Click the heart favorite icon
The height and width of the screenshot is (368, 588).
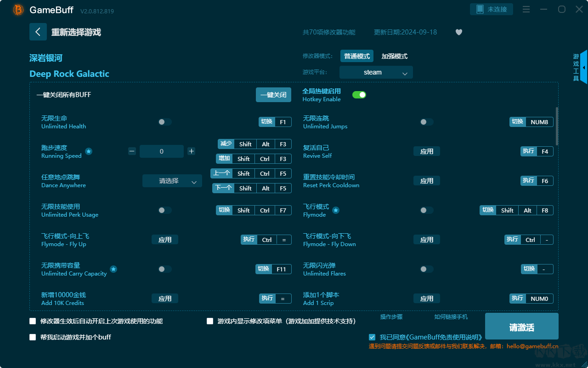point(459,32)
